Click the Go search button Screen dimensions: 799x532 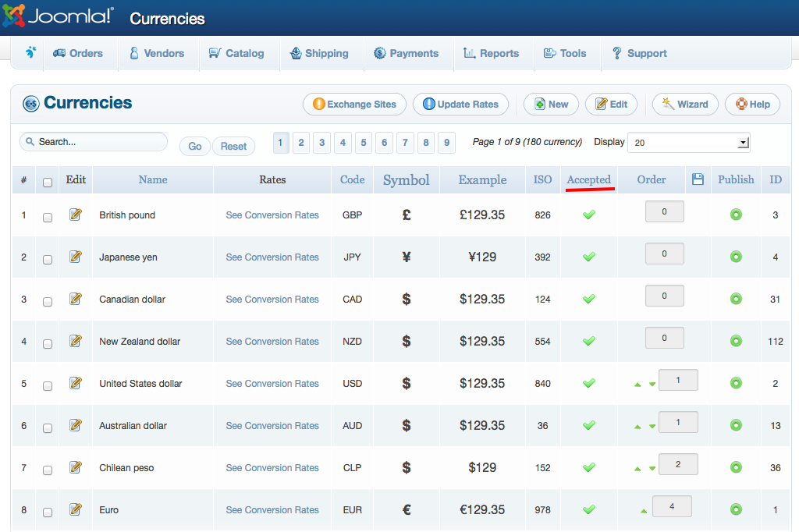point(195,146)
